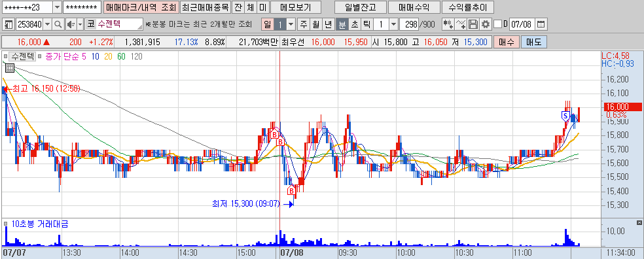Click the gray 120 moving average label

tap(136, 57)
